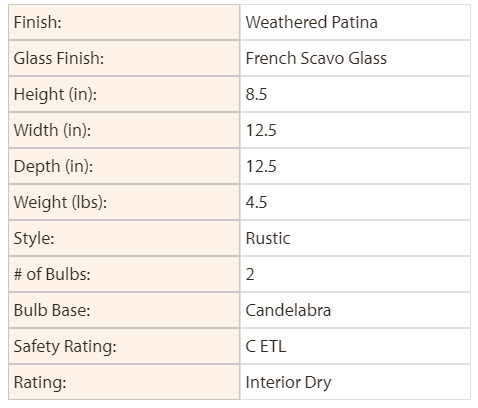Click the Style: label cell
Image resolution: width=478 pixels, height=408 pixels.
click(x=124, y=238)
